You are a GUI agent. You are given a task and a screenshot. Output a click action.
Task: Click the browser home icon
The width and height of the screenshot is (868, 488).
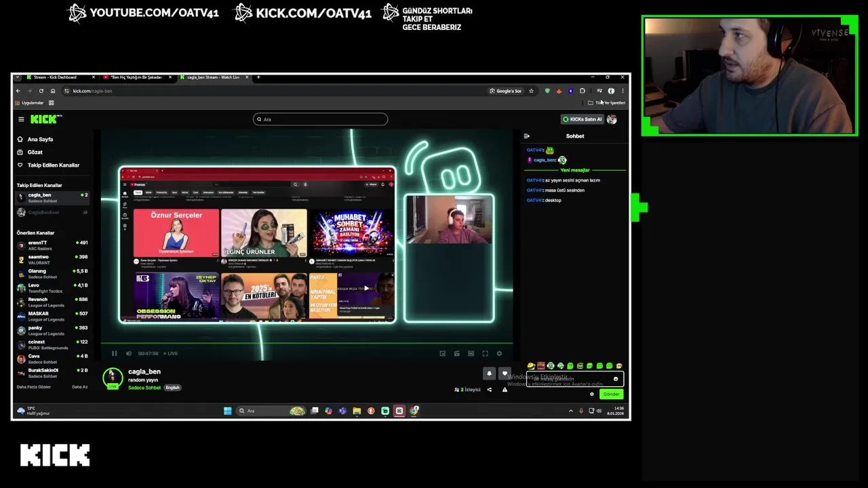[x=52, y=91]
